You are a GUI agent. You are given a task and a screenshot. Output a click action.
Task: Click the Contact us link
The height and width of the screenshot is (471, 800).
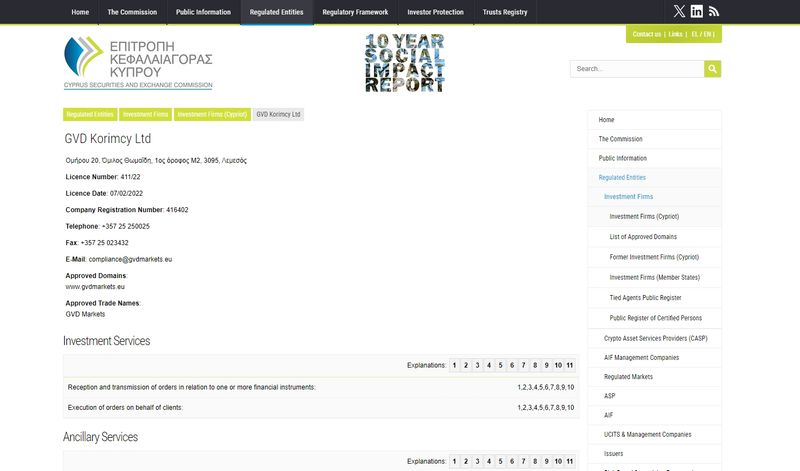(x=646, y=34)
